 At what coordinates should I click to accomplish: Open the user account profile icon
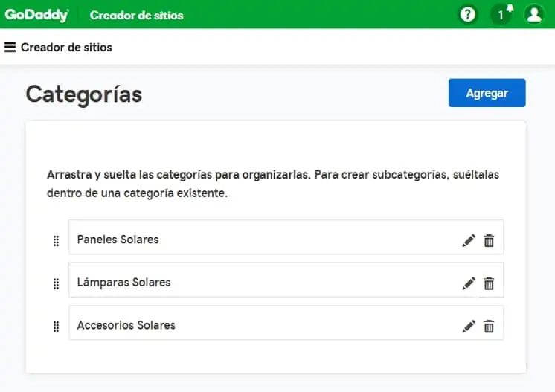(533, 15)
